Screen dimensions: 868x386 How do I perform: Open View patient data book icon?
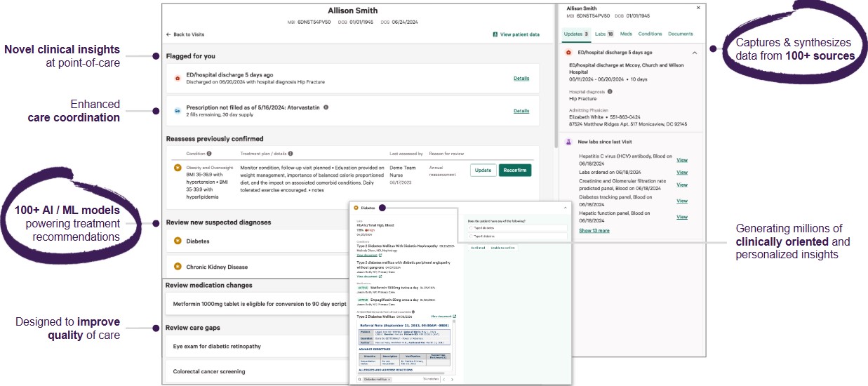[x=495, y=34]
